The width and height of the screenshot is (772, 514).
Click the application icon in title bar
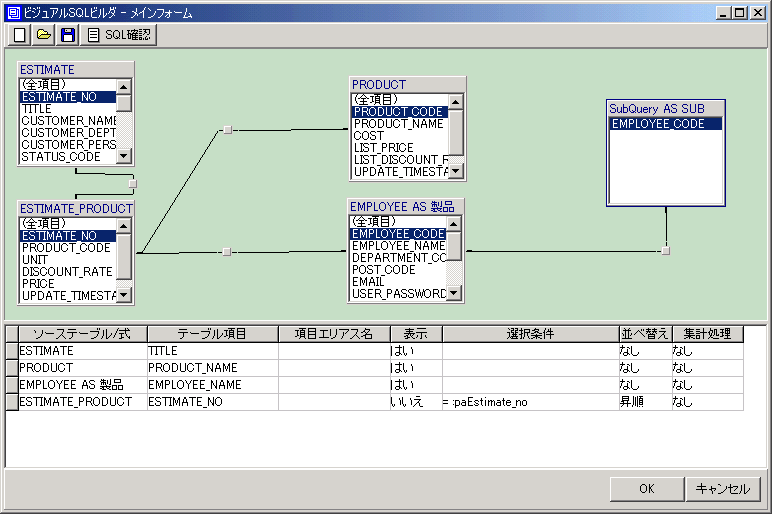click(x=13, y=13)
